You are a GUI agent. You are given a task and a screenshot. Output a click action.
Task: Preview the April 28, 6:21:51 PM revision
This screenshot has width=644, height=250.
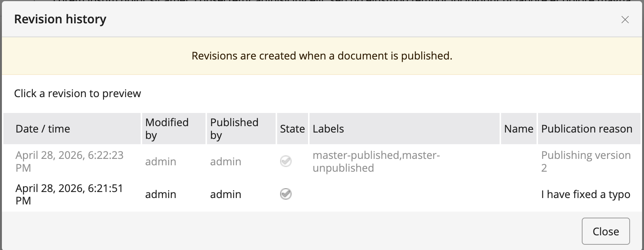click(322, 194)
